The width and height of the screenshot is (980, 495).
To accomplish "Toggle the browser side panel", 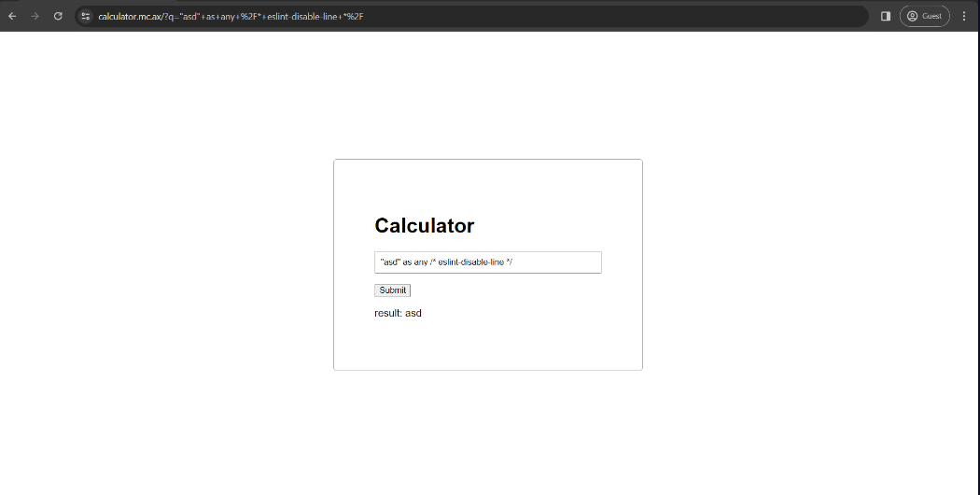I will tap(885, 16).
